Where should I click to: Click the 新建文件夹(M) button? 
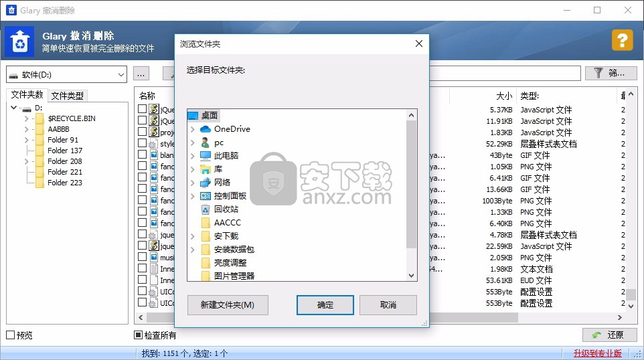(228, 305)
